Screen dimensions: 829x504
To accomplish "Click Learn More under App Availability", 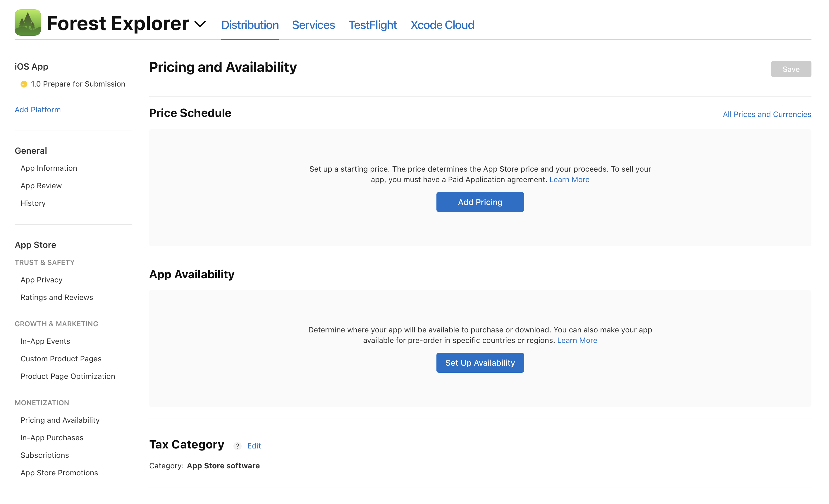I will [x=577, y=340].
